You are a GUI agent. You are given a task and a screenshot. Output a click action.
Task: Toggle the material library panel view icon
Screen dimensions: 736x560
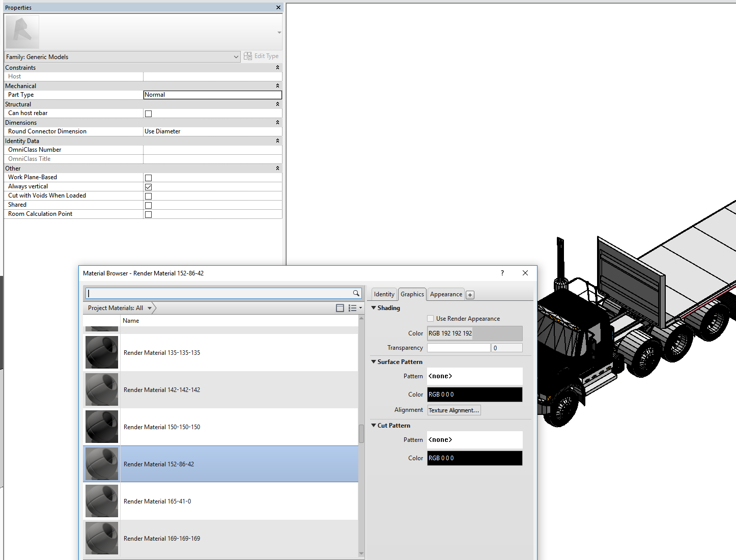[x=340, y=308]
